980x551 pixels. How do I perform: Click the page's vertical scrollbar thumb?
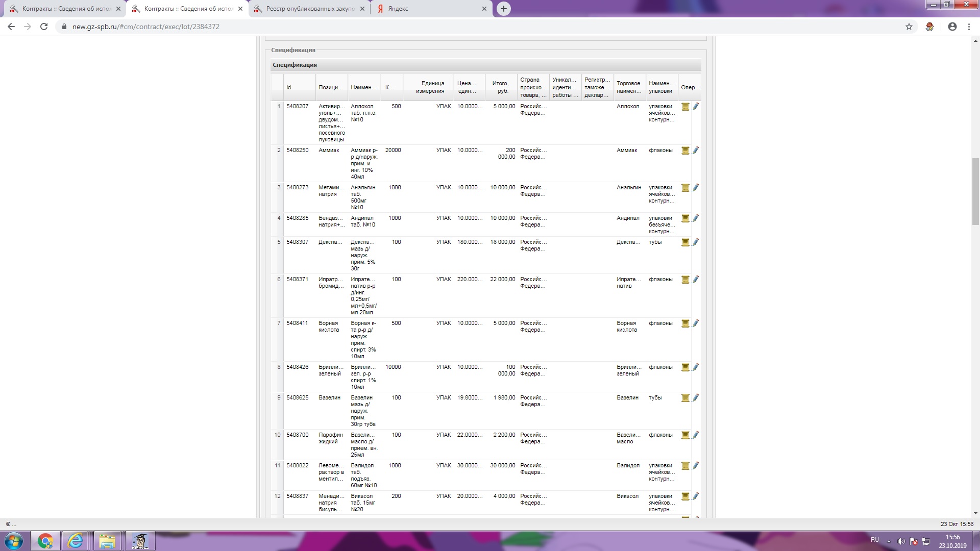(975, 191)
